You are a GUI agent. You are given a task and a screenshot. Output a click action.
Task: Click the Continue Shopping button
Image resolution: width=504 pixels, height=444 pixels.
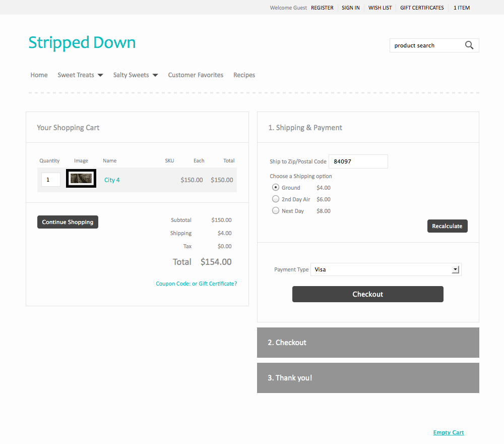pos(68,222)
